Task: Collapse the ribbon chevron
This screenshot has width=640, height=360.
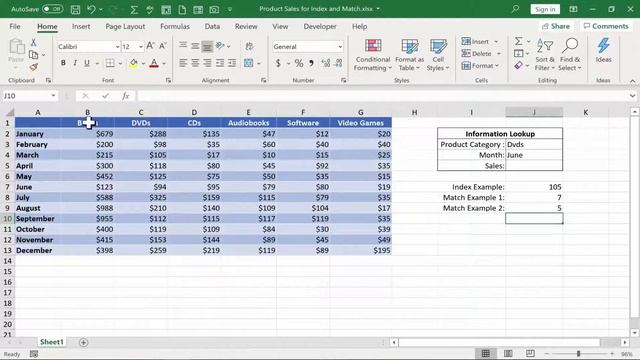Action: (632, 81)
